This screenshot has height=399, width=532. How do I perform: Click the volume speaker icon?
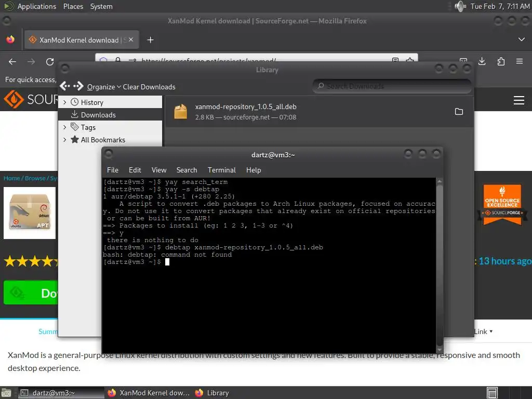(460, 6)
